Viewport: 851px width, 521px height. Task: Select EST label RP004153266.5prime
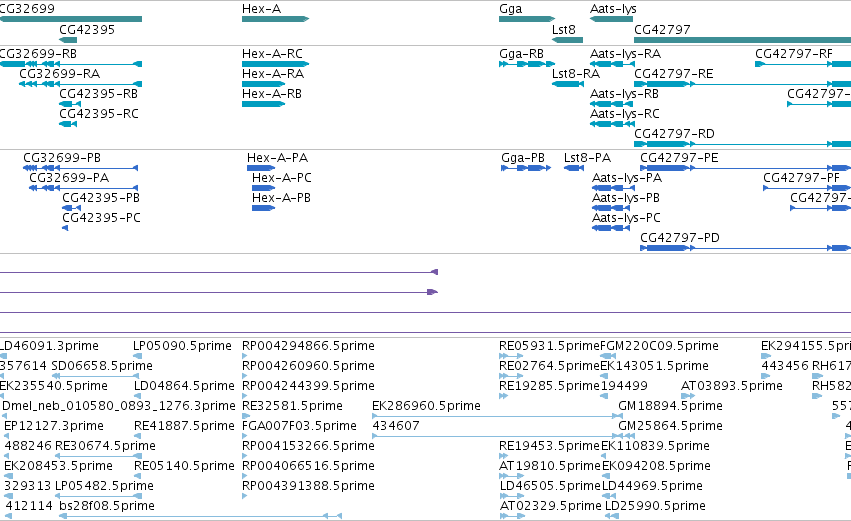[x=308, y=447]
